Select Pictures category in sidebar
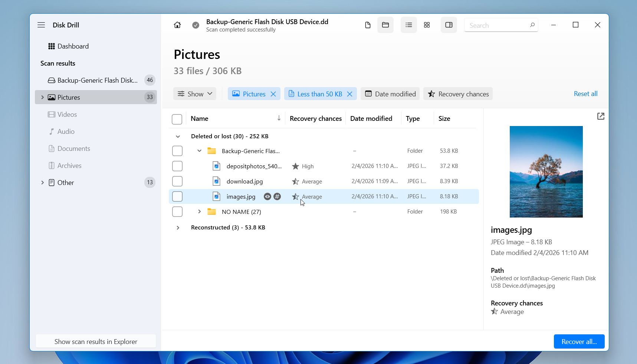Screen dimensions: 637x364 click(x=96, y=97)
